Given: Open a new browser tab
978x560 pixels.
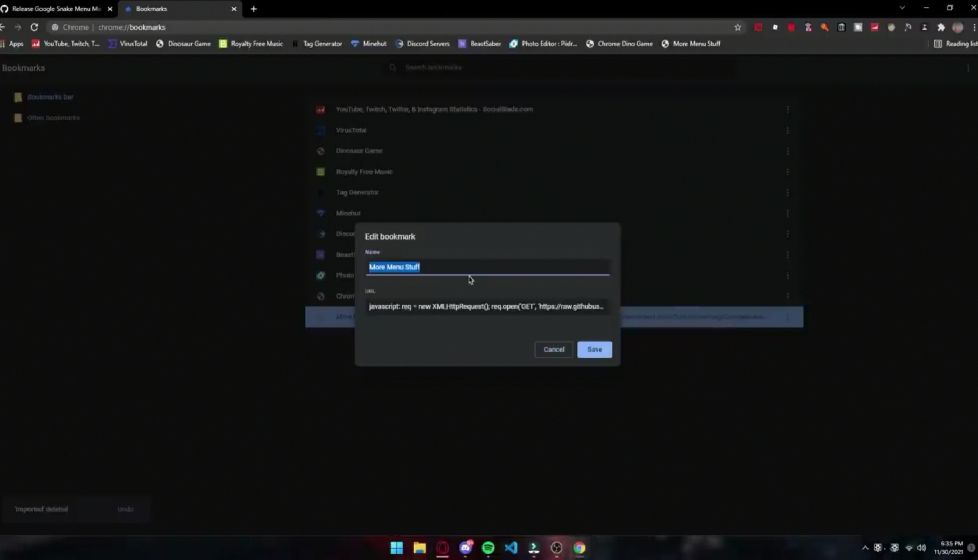Looking at the screenshot, I should click(253, 9).
